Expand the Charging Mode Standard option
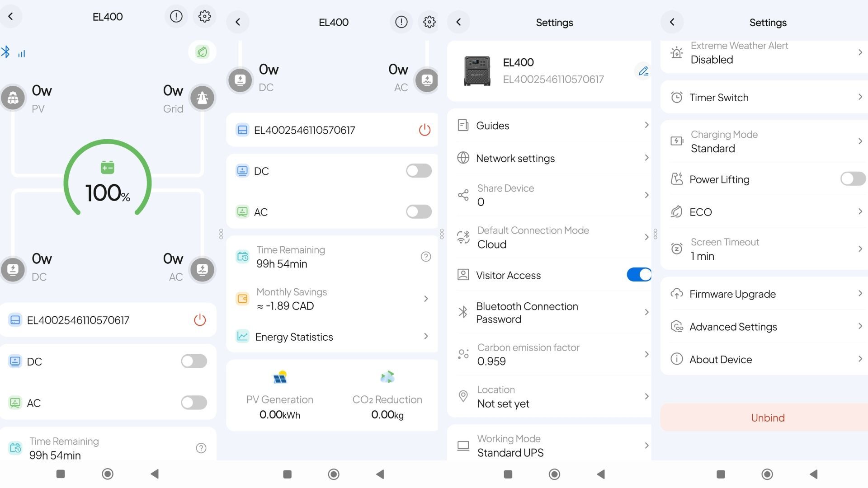The width and height of the screenshot is (868, 488). [x=764, y=141]
